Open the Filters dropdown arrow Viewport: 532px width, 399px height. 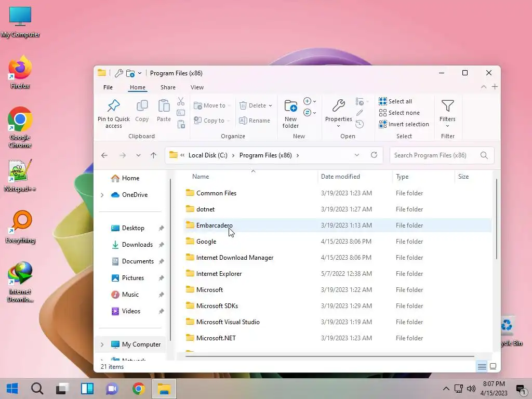point(447,126)
